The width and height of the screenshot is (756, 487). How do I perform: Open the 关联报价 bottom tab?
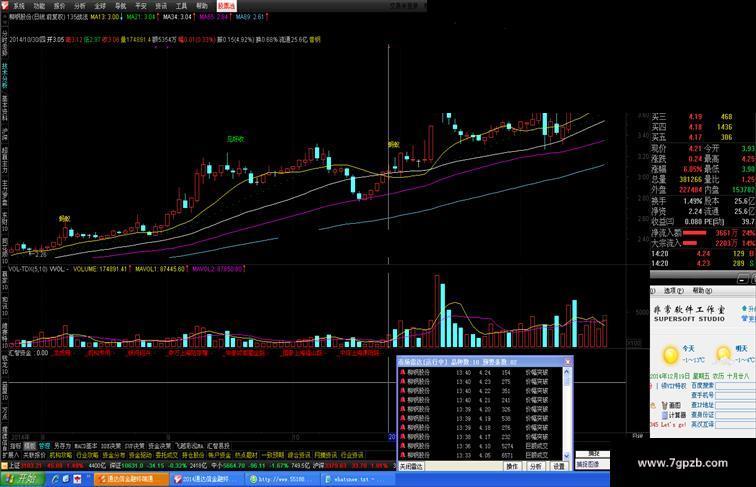pos(34,455)
